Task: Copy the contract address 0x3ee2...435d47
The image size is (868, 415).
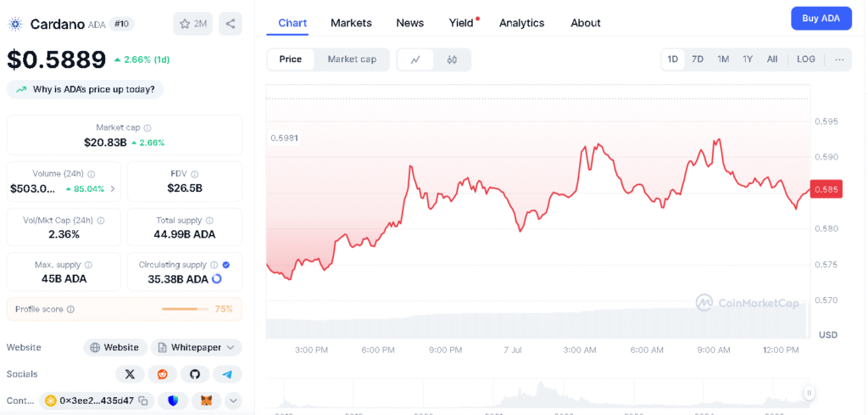Action: coord(144,401)
